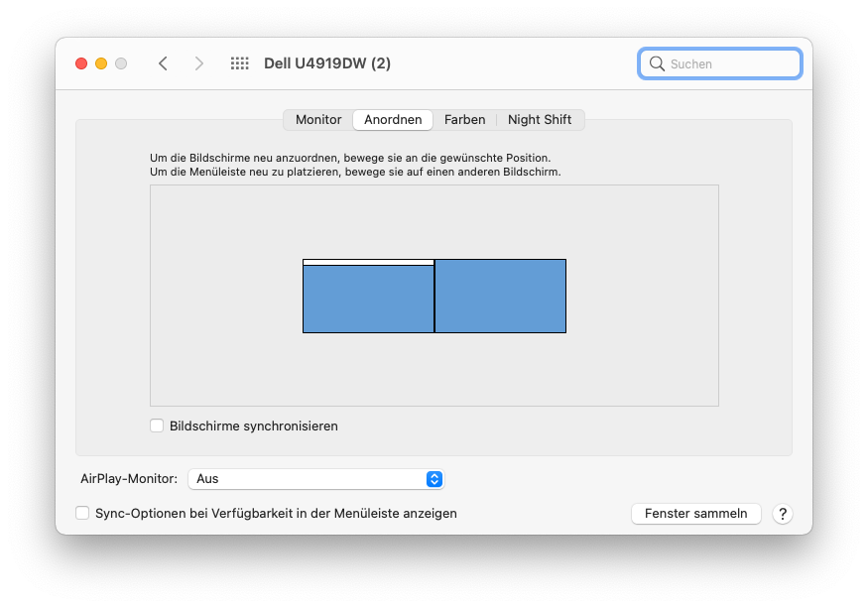Click the magnifying glass search icon
868x608 pixels.
pyautogui.click(x=657, y=63)
